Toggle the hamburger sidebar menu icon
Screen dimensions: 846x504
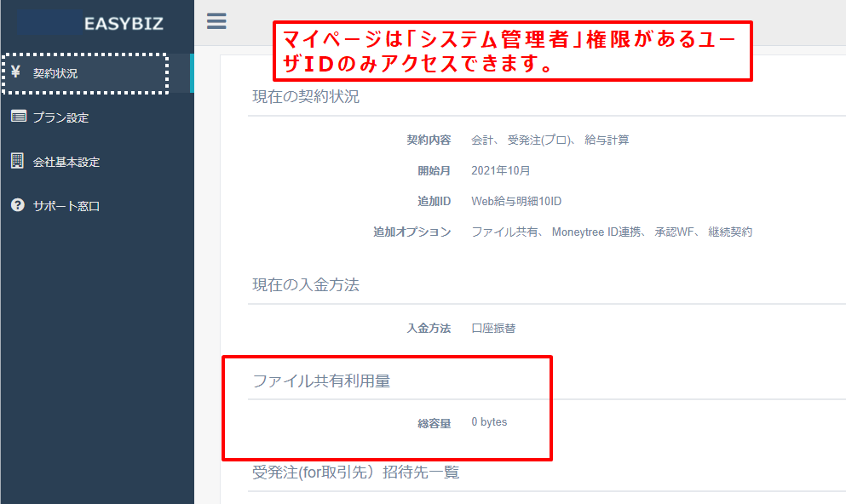coord(216,21)
